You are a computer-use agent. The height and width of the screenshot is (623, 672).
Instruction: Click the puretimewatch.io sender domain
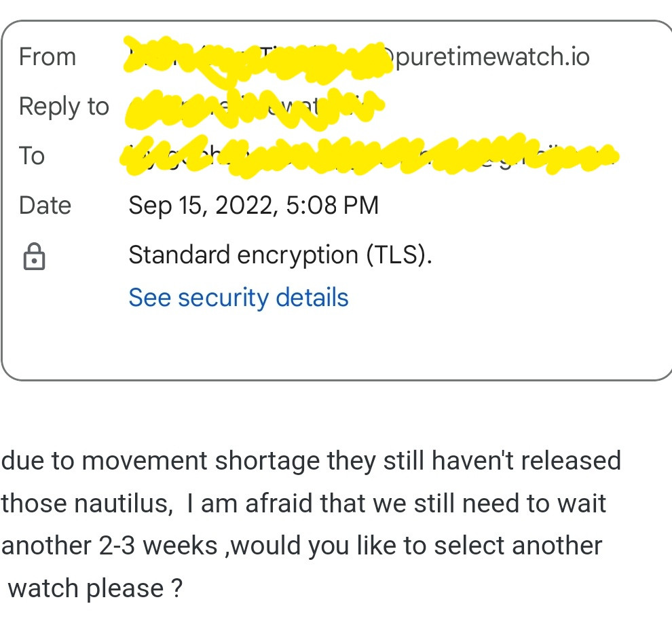(491, 57)
